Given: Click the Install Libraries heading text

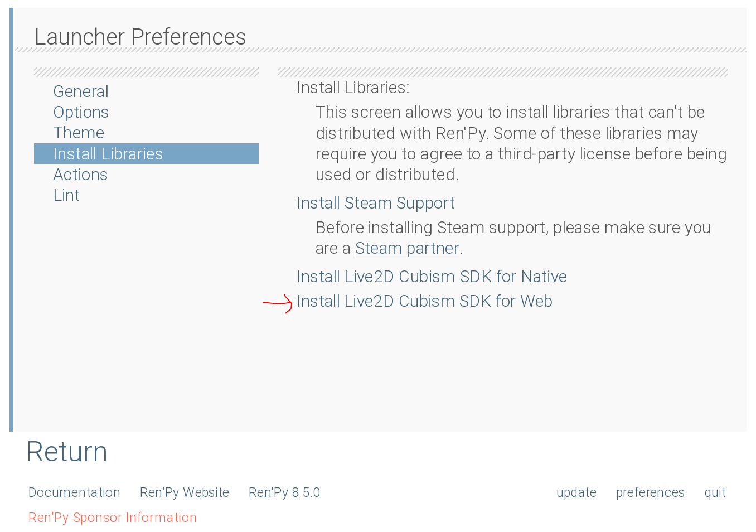Looking at the screenshot, I should click(352, 87).
